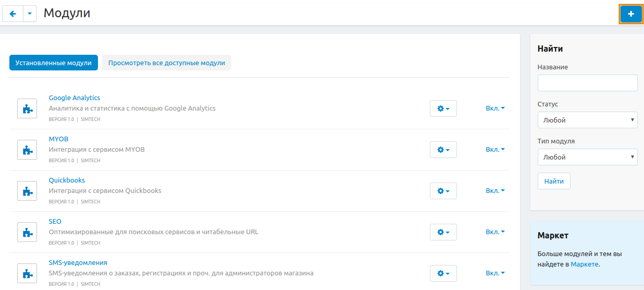Follow the Маркете link
The image size is (644, 290).
click(x=584, y=264)
